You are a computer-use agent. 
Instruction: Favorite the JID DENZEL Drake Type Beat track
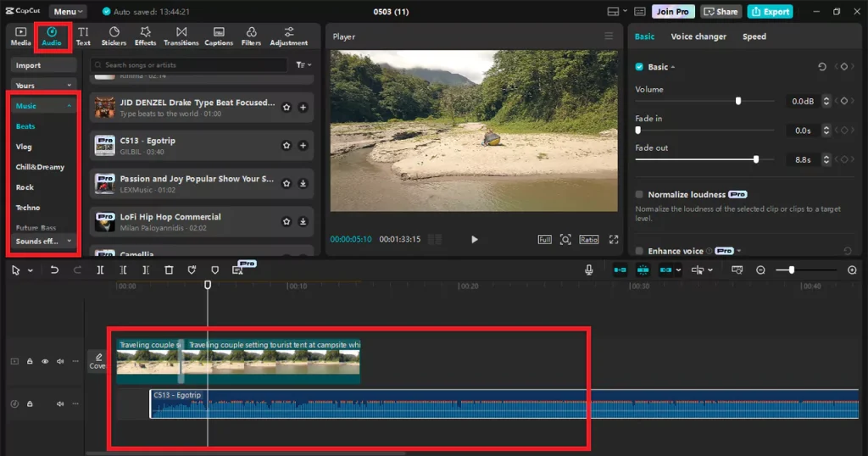point(287,108)
